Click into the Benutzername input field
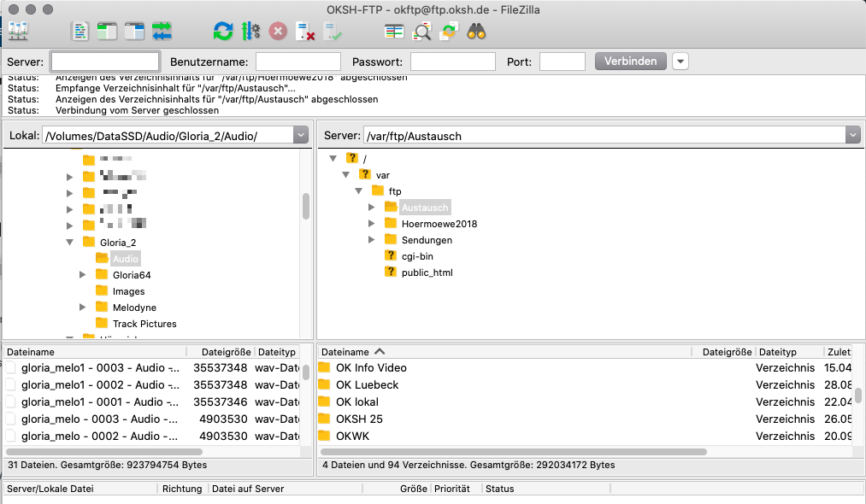This screenshot has width=866, height=504. [298, 62]
